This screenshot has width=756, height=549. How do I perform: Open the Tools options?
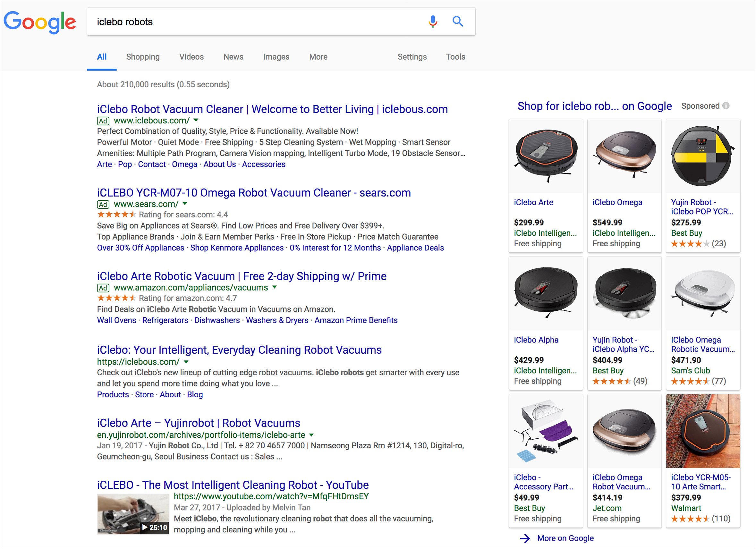tap(455, 57)
